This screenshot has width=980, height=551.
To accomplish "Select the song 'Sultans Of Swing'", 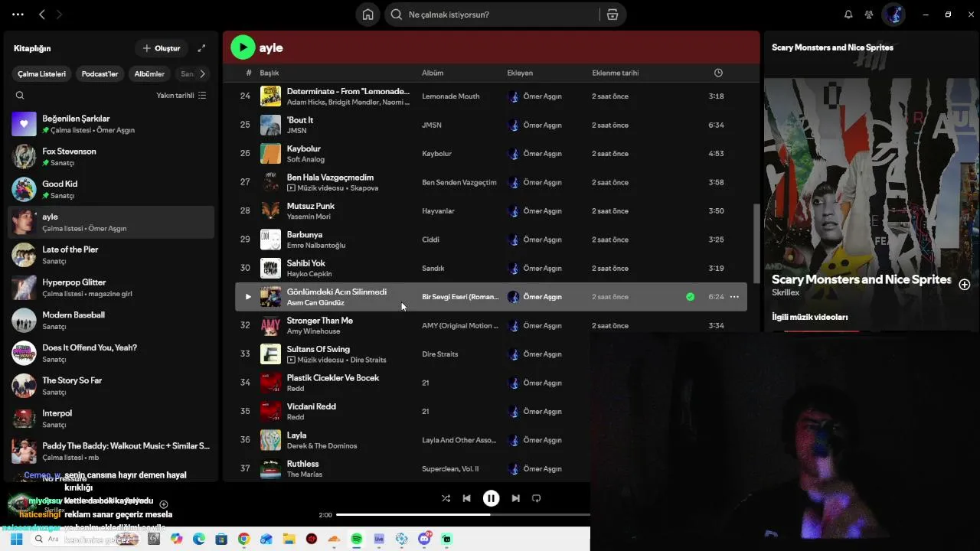I will point(318,349).
